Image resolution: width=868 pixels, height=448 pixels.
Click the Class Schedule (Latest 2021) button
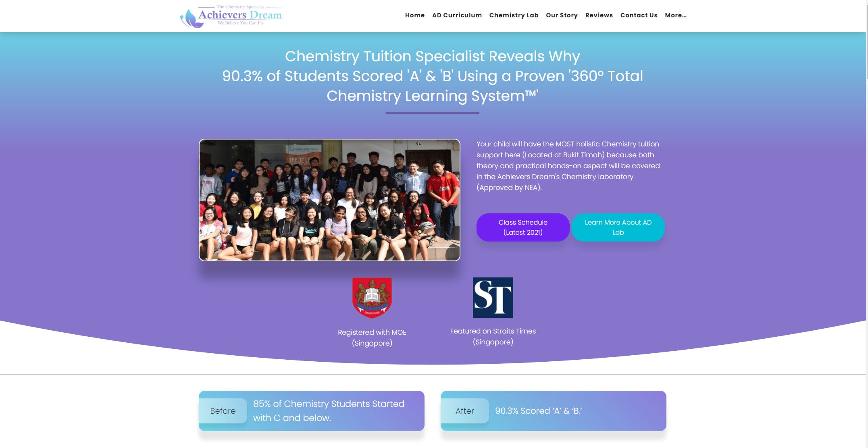coord(523,227)
